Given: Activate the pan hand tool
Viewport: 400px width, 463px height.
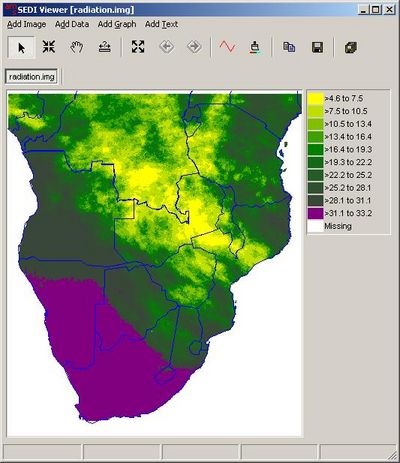Looking at the screenshot, I should click(x=77, y=47).
